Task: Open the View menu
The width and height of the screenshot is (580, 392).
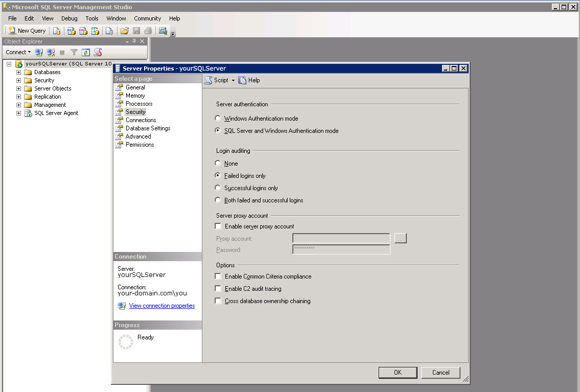Action: pyautogui.click(x=48, y=18)
